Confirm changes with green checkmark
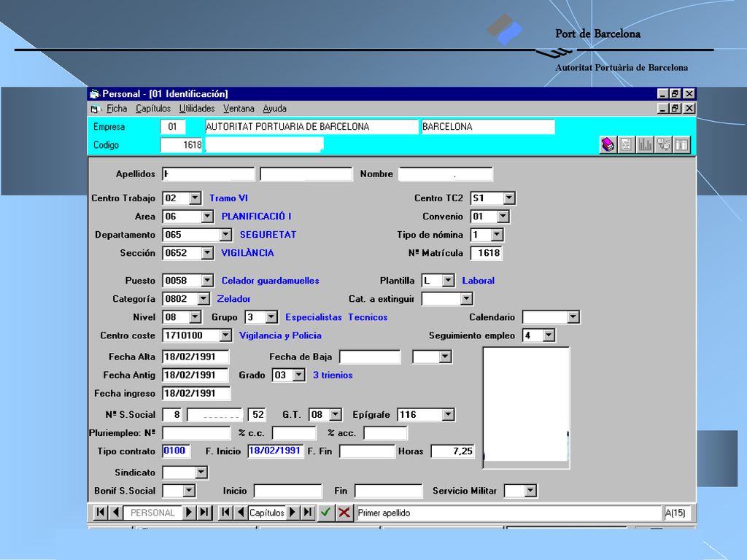The width and height of the screenshot is (747, 560). click(326, 513)
